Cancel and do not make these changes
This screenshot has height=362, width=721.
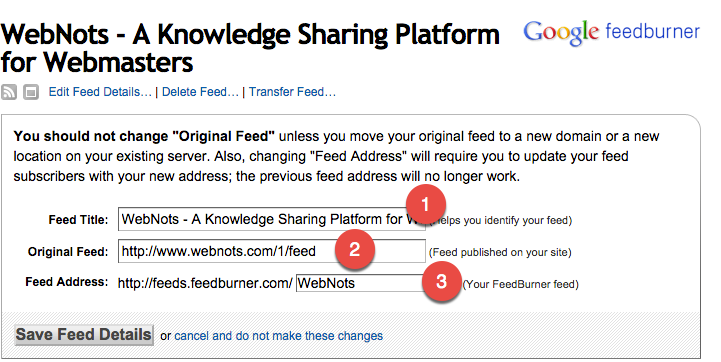279,336
